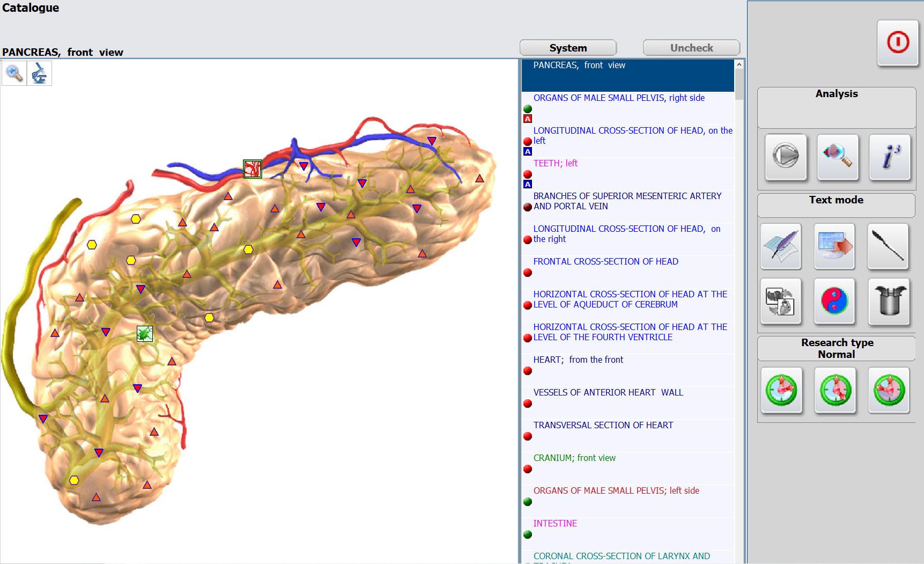Click the red power exit button
924x564 pixels.
898,43
